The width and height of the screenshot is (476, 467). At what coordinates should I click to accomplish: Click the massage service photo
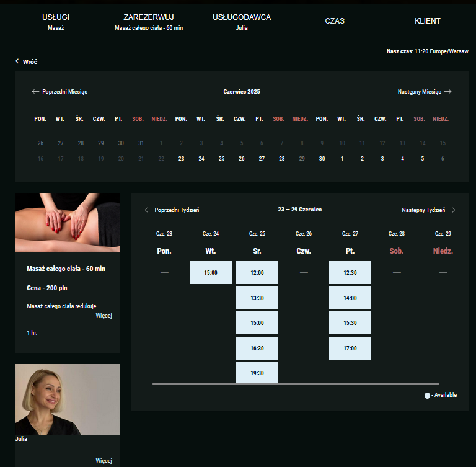click(67, 223)
